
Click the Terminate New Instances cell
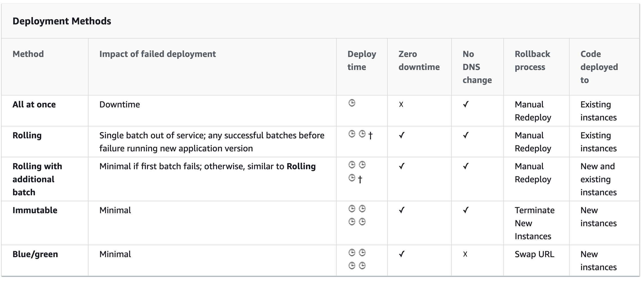(534, 223)
